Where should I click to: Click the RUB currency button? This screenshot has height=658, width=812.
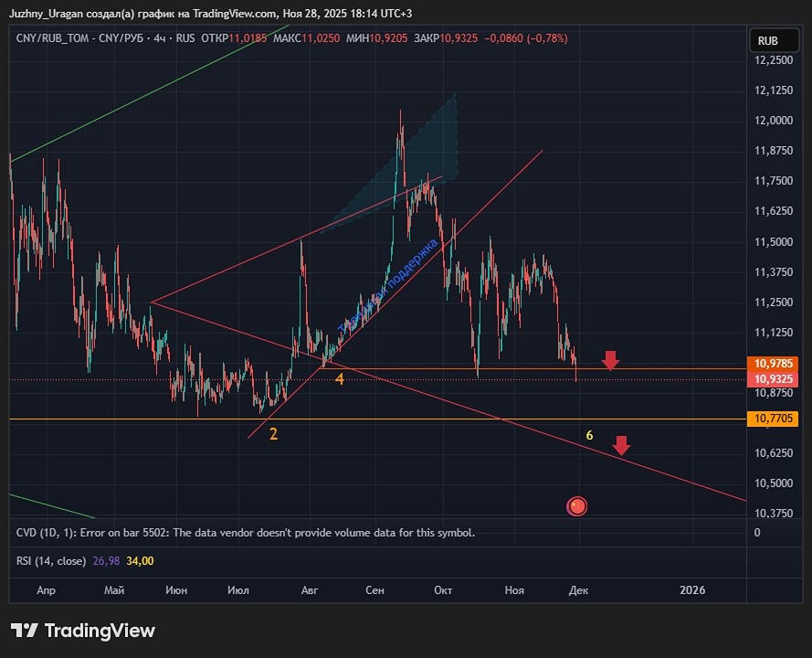point(774,40)
